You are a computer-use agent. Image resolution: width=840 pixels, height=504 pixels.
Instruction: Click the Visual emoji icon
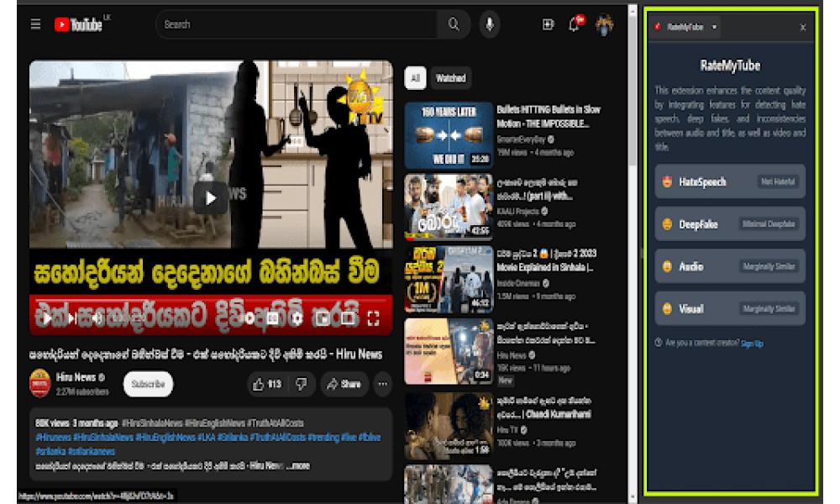click(667, 308)
